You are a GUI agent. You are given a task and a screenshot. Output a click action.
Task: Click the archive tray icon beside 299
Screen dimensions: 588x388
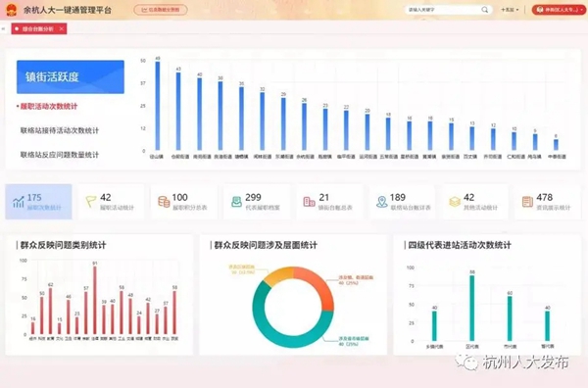click(x=236, y=202)
